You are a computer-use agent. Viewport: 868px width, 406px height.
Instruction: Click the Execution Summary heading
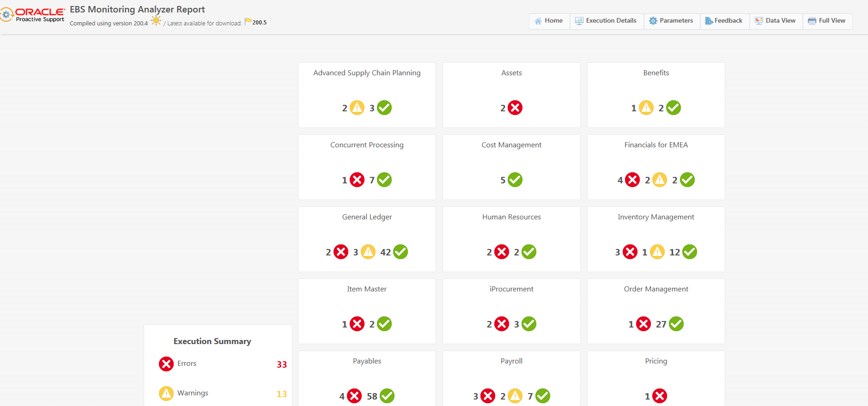(x=212, y=341)
